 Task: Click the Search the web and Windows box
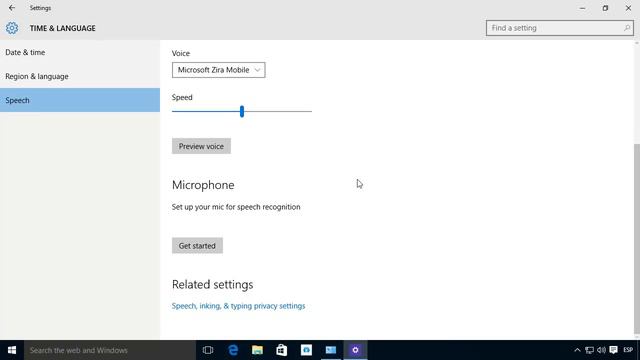pyautogui.click(x=110, y=350)
